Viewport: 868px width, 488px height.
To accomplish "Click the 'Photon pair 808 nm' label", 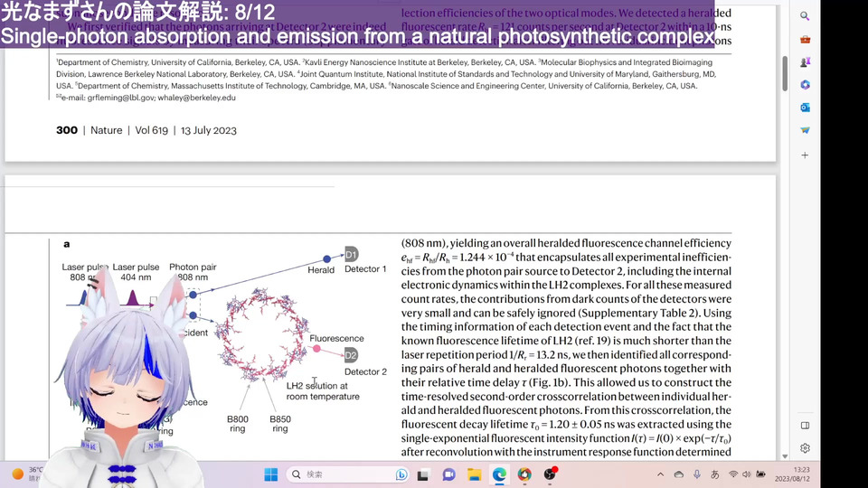I will pyautogui.click(x=193, y=272).
